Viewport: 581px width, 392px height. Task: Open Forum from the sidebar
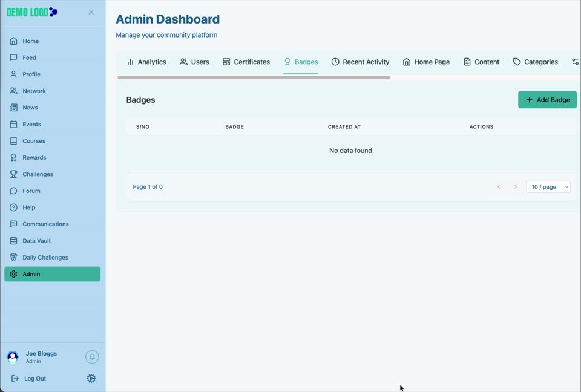pyautogui.click(x=52, y=191)
